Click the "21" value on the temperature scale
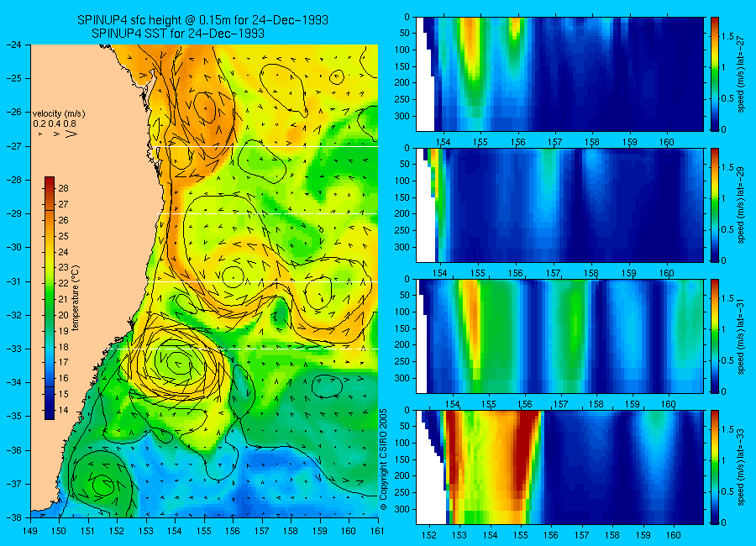 63,300
